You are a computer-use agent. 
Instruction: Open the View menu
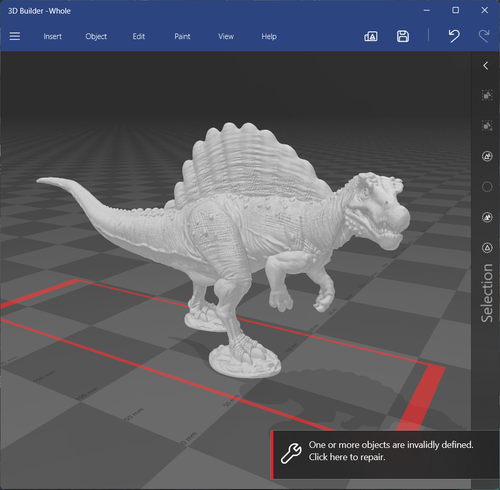(226, 36)
